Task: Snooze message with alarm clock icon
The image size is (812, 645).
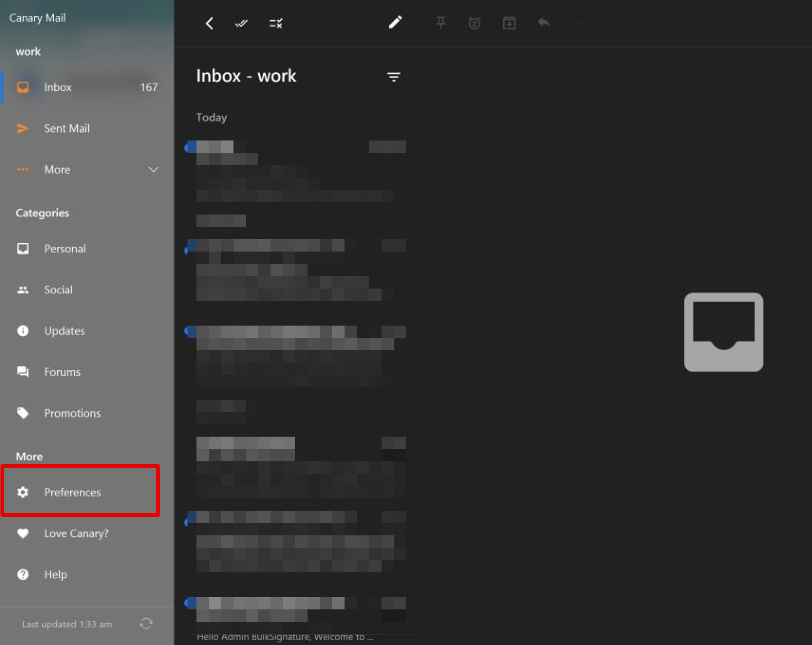Action: pyautogui.click(x=475, y=23)
